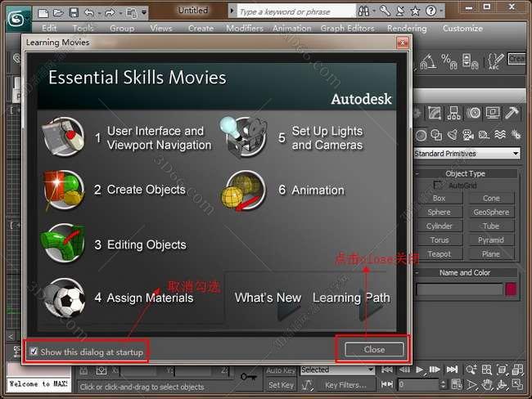This screenshot has height=399, width=532.
Task: Open the Utilities hammer panel icon
Action: click(x=512, y=113)
